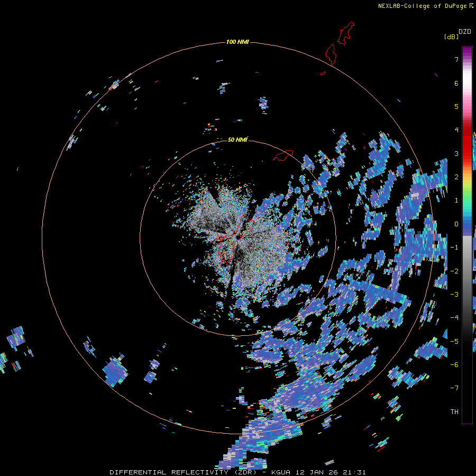The height and width of the screenshot is (476, 476).
Task: Click the -5 value on the color scale
Action: point(454,342)
